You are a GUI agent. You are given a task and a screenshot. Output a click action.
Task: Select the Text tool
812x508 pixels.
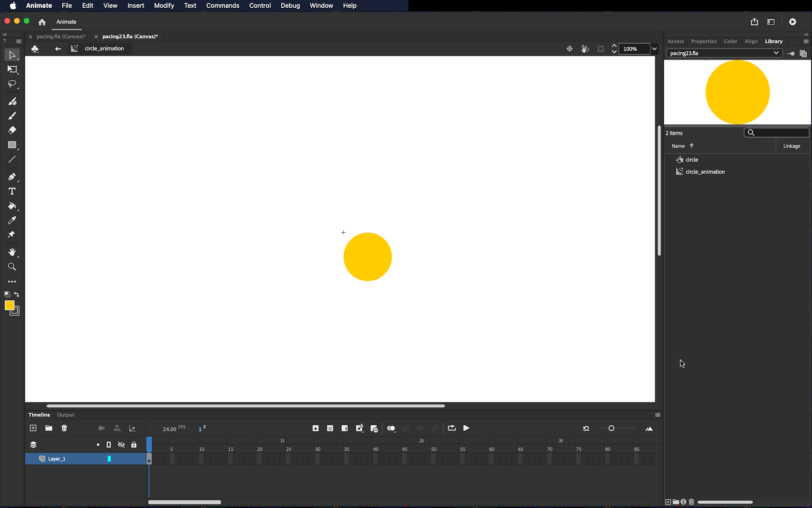12,192
